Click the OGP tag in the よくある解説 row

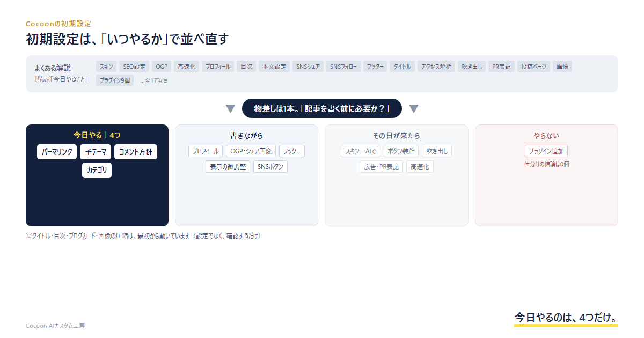162,67
